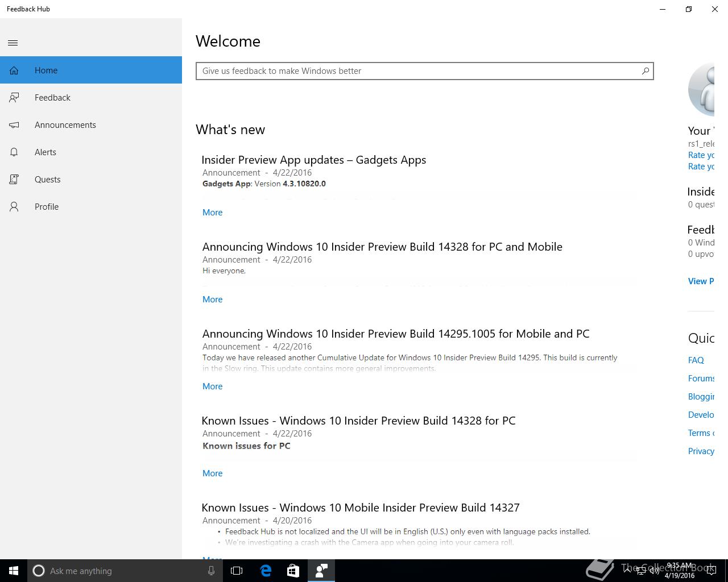Open Quests section
Screen dimensions: 728x582
pyautogui.click(x=91, y=180)
